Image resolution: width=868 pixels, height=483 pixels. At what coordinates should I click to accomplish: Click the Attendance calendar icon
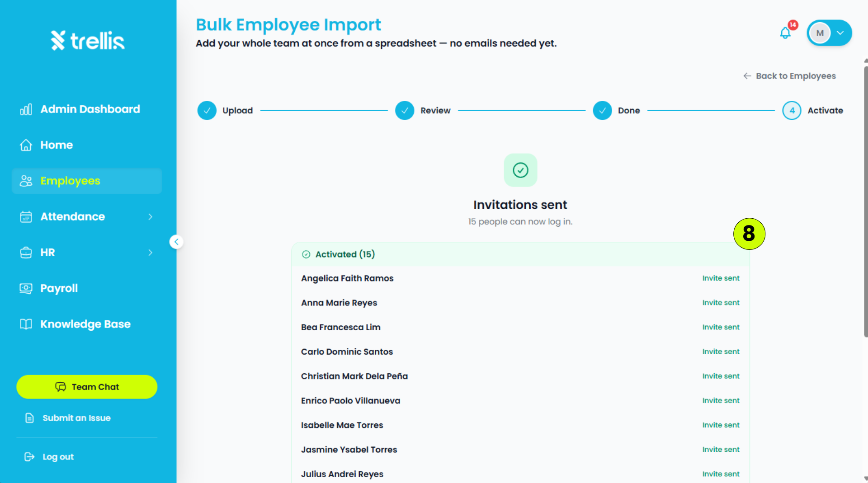point(26,217)
